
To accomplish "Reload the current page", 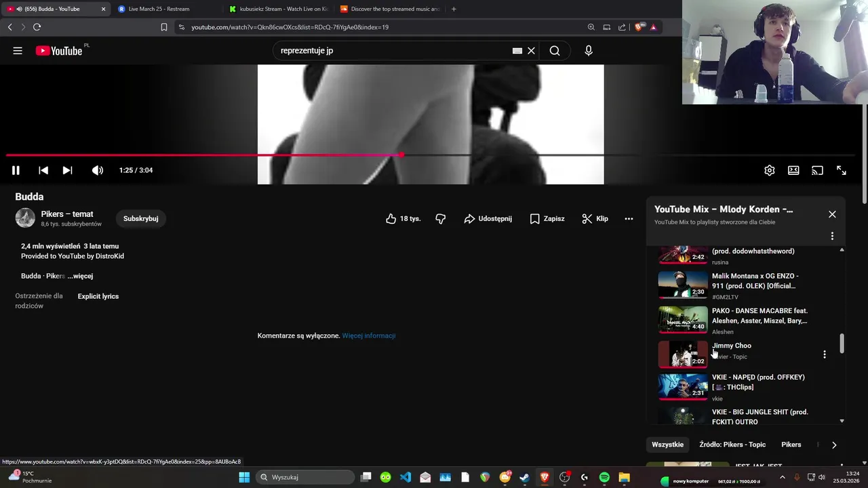I will (x=37, y=27).
